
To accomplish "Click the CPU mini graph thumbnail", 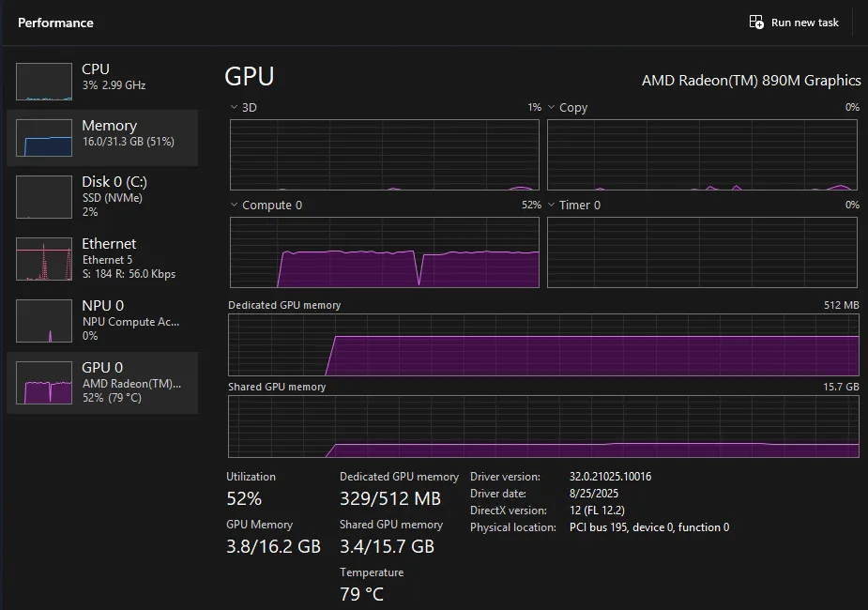I will pos(44,82).
